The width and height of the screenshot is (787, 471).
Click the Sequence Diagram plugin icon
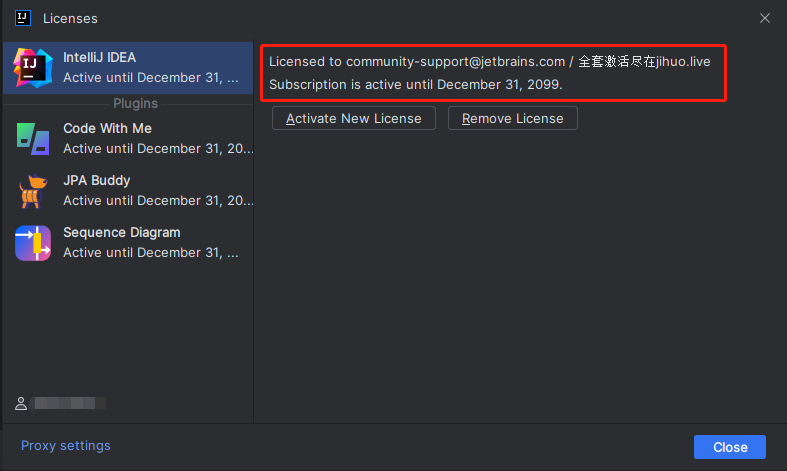(x=33, y=243)
